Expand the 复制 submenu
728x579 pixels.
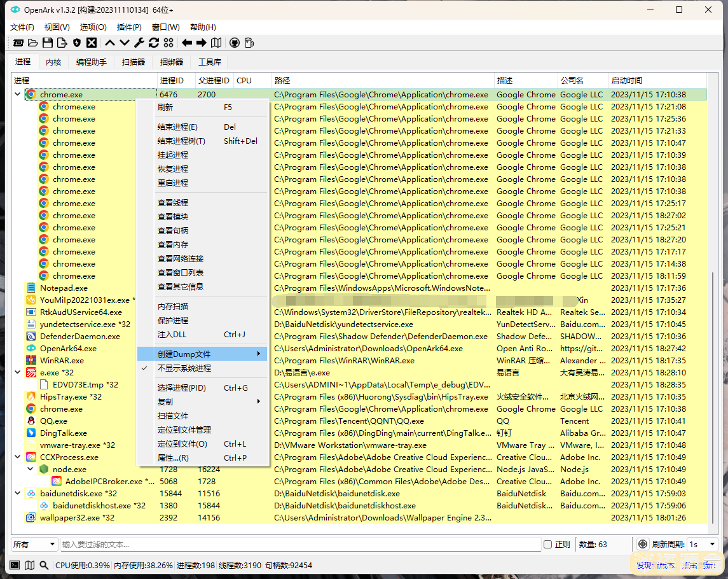202,401
